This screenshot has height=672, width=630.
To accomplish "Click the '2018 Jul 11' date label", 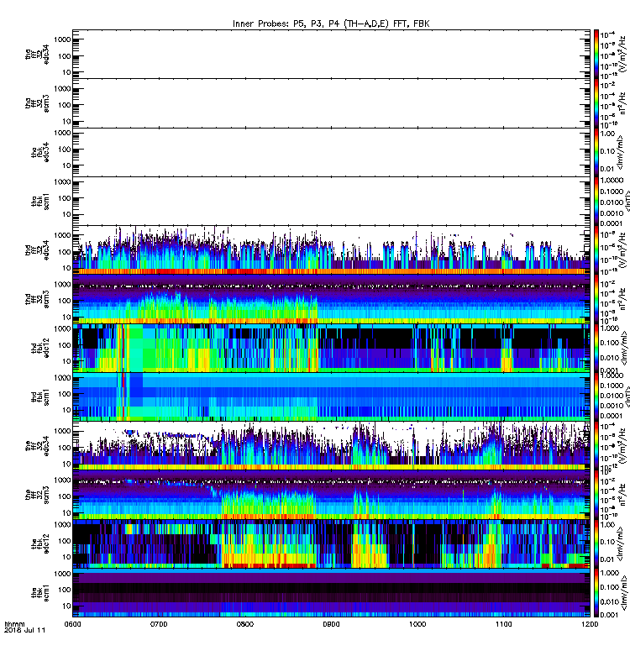I will tap(24, 630).
